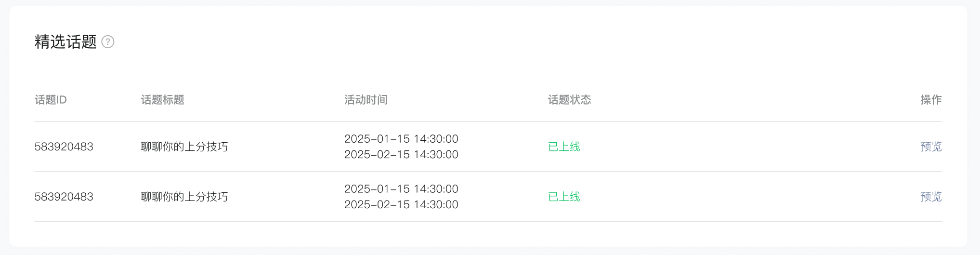Viewport: 980px width, 255px height.
Task: Click the 已上线 status in first row
Action: tap(564, 147)
